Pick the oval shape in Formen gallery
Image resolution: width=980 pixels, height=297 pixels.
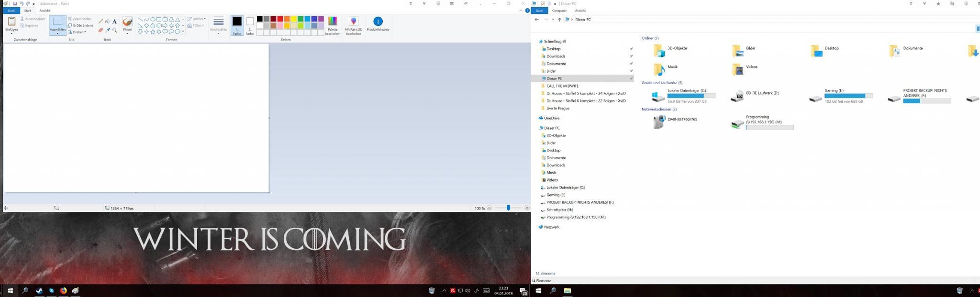153,20
